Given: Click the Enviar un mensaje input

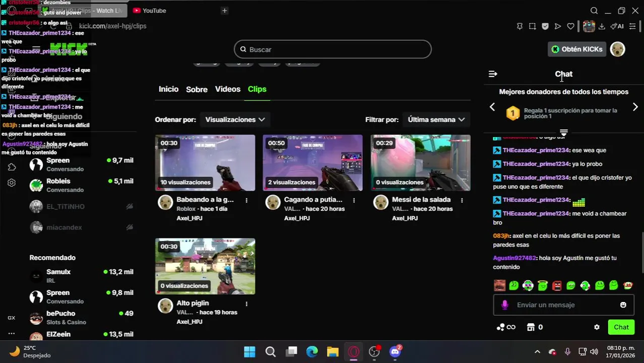Looking at the screenshot, I should [563, 305].
